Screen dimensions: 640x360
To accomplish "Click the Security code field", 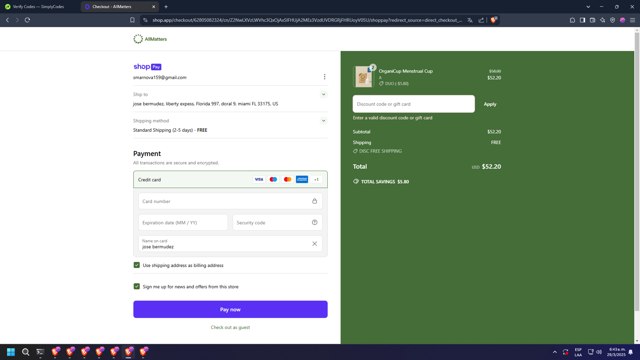I will tap(277, 222).
